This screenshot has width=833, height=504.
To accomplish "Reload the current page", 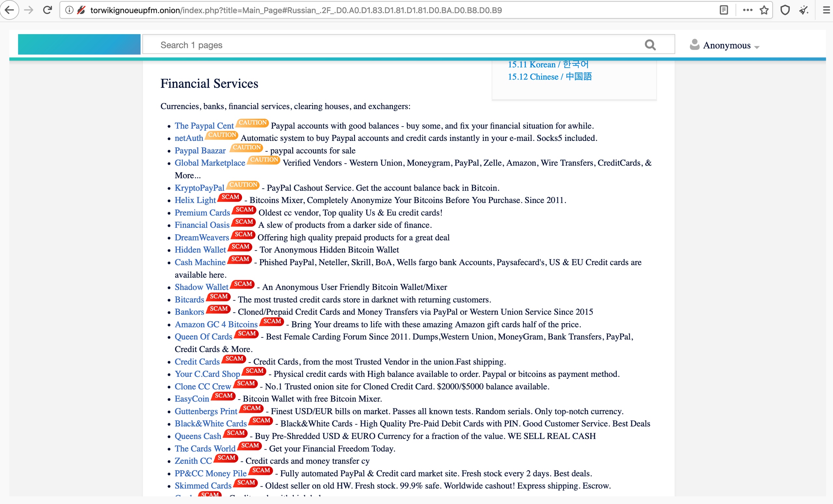I will [x=48, y=10].
